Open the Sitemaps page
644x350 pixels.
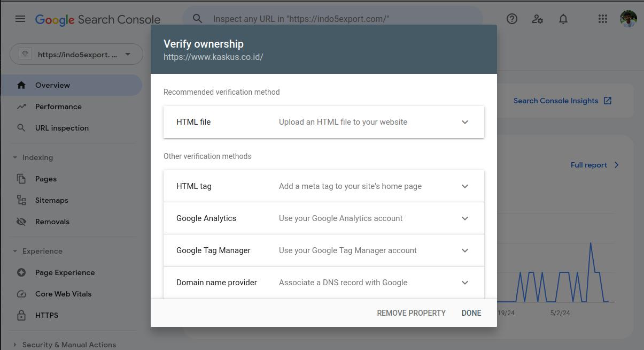click(71, 200)
